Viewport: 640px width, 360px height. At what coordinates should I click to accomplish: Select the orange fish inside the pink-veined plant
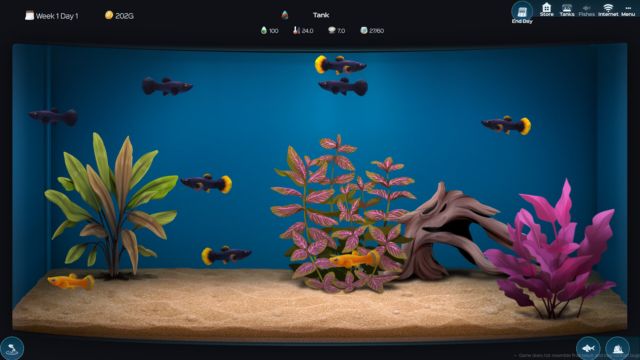point(354,259)
